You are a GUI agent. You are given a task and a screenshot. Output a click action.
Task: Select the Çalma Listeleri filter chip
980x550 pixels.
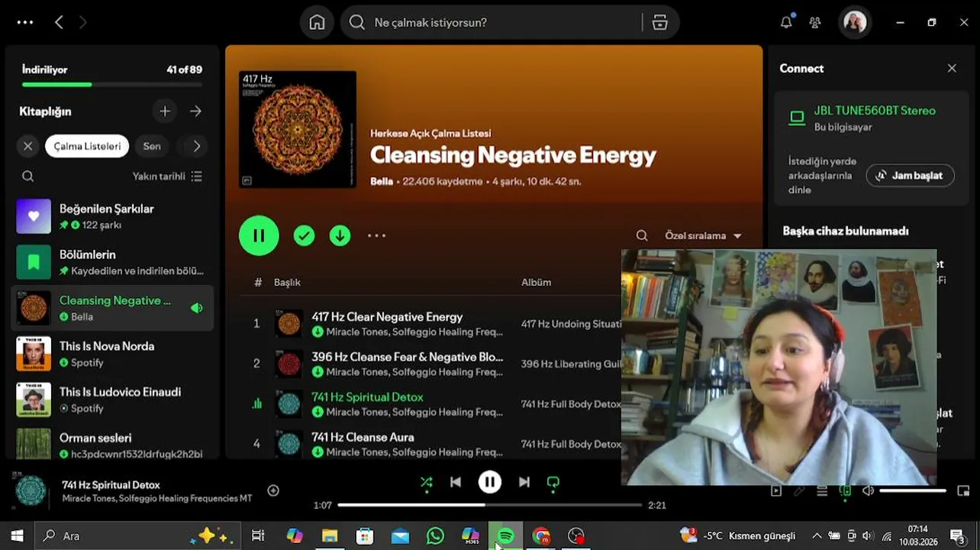click(87, 146)
